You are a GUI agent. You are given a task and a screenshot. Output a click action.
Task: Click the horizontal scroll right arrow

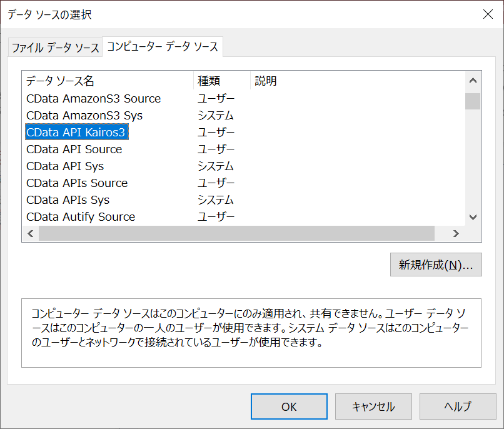[x=456, y=233]
